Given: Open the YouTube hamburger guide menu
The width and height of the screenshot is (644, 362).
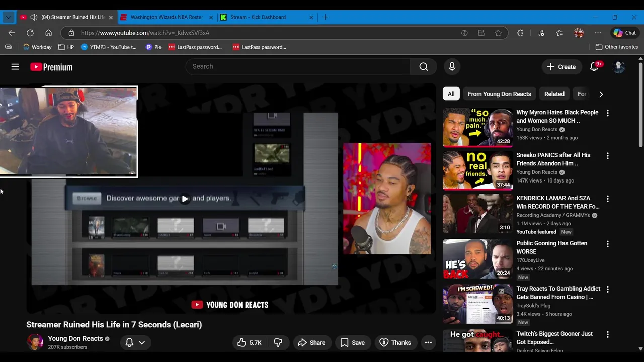Looking at the screenshot, I should (x=15, y=67).
